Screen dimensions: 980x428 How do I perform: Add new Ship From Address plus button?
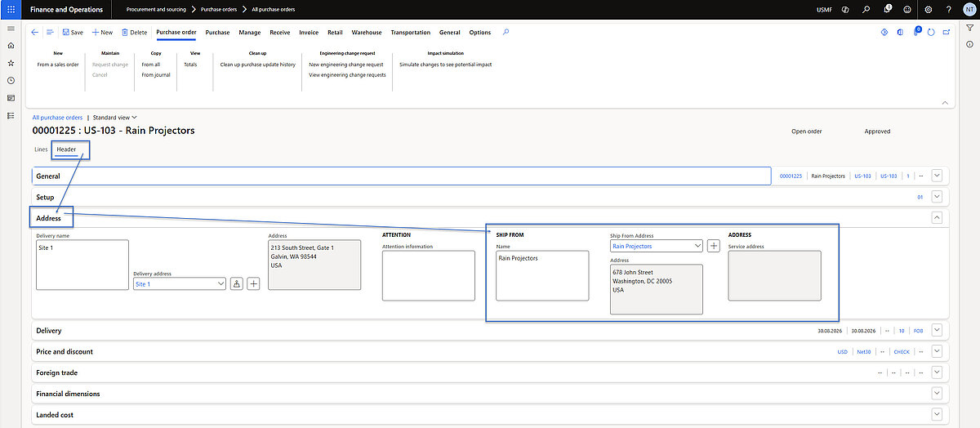(713, 245)
